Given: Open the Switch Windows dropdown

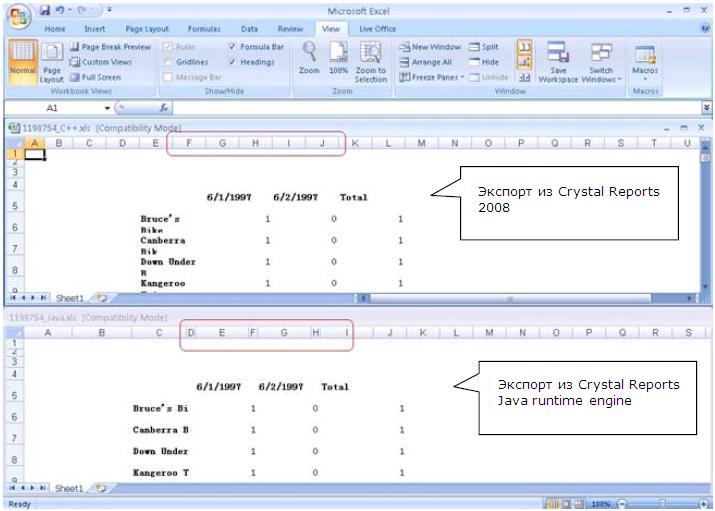Looking at the screenshot, I should click(601, 62).
